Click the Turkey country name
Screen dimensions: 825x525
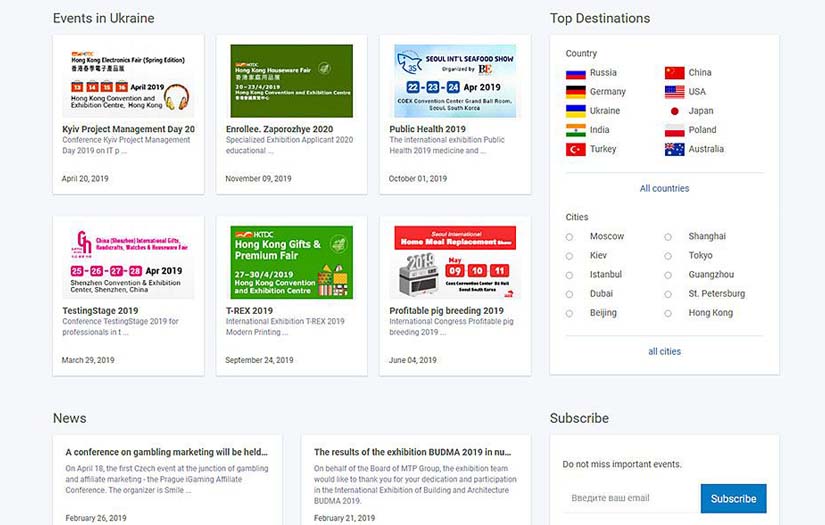pyautogui.click(x=603, y=149)
